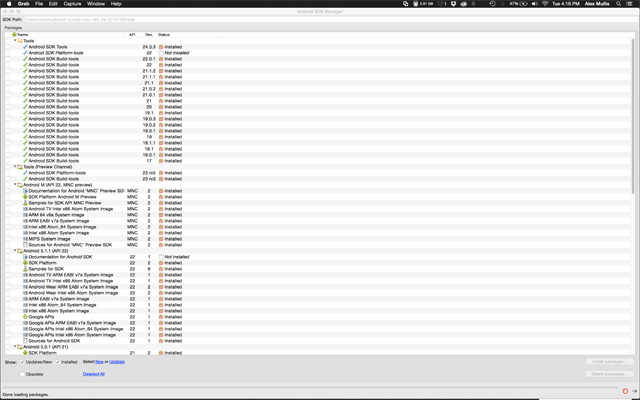Collapse the Tools group
This screenshot has width=640, height=400.
pos(15,41)
